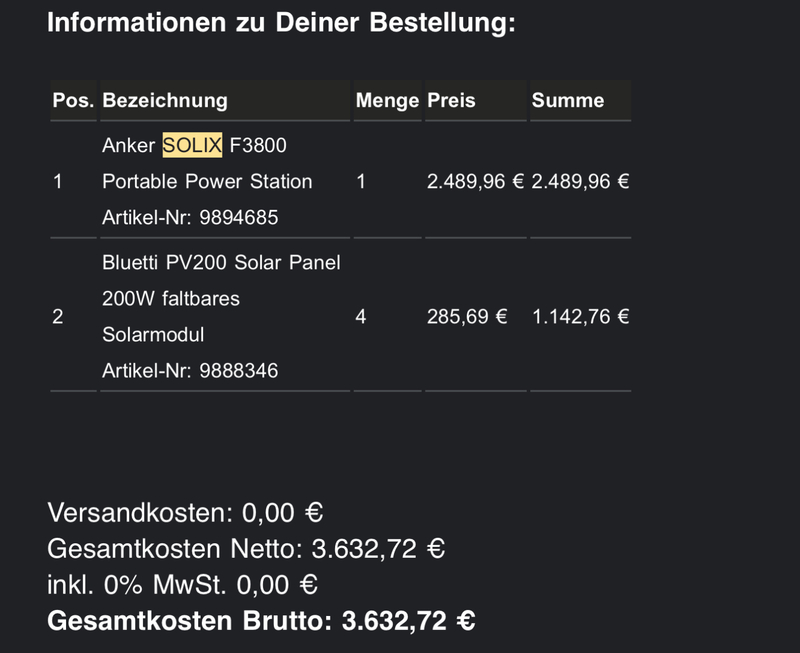Viewport: 800px width, 653px height.
Task: Click the bold "Gesamtkosten Brutto" total
Action: [261, 621]
